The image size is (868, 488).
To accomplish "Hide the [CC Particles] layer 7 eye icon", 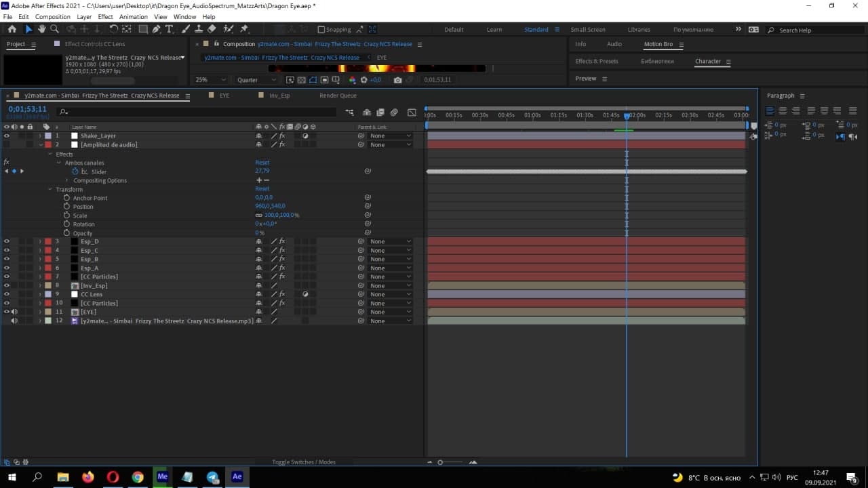I will point(7,277).
